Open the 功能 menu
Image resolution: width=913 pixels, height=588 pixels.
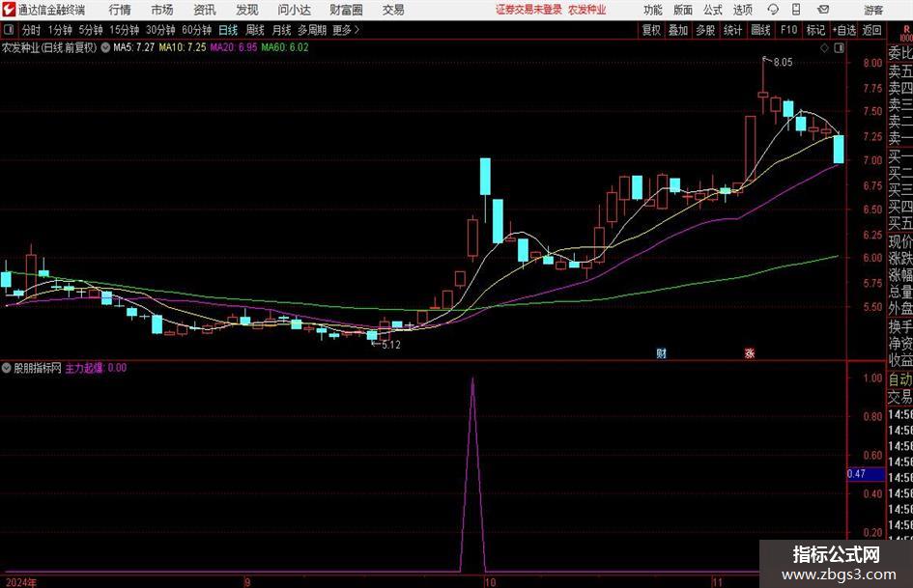pyautogui.click(x=653, y=10)
